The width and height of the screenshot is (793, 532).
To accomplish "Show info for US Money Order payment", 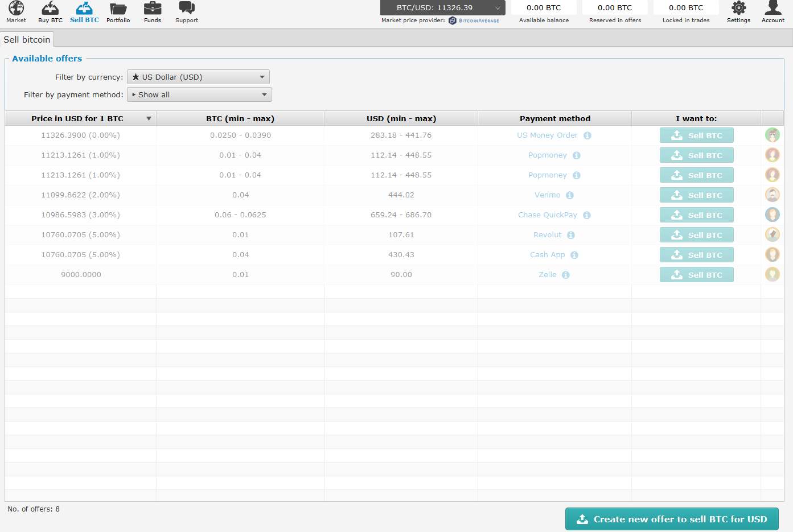I will 587,135.
